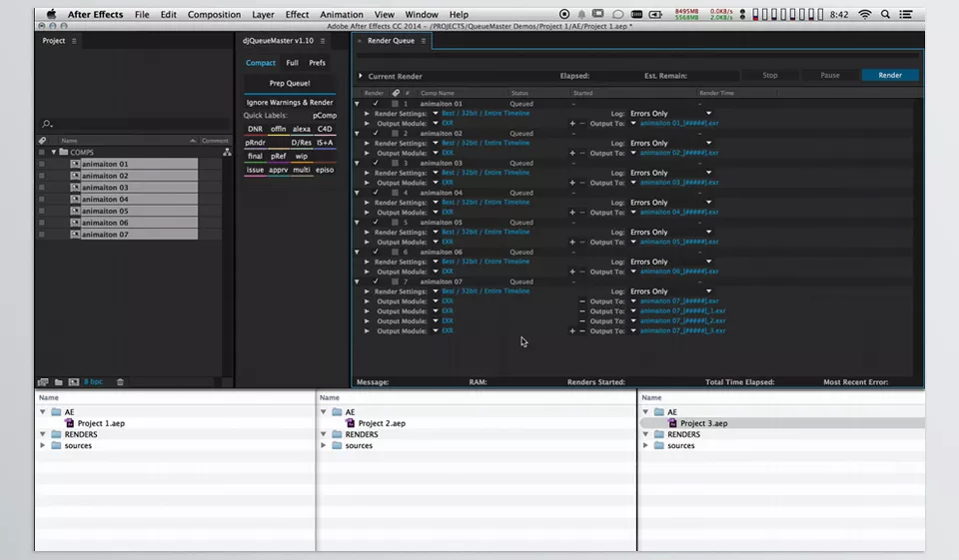Screen dimensions: 959x560
Task: Click the Project search magnifier icon
Action: [47, 124]
